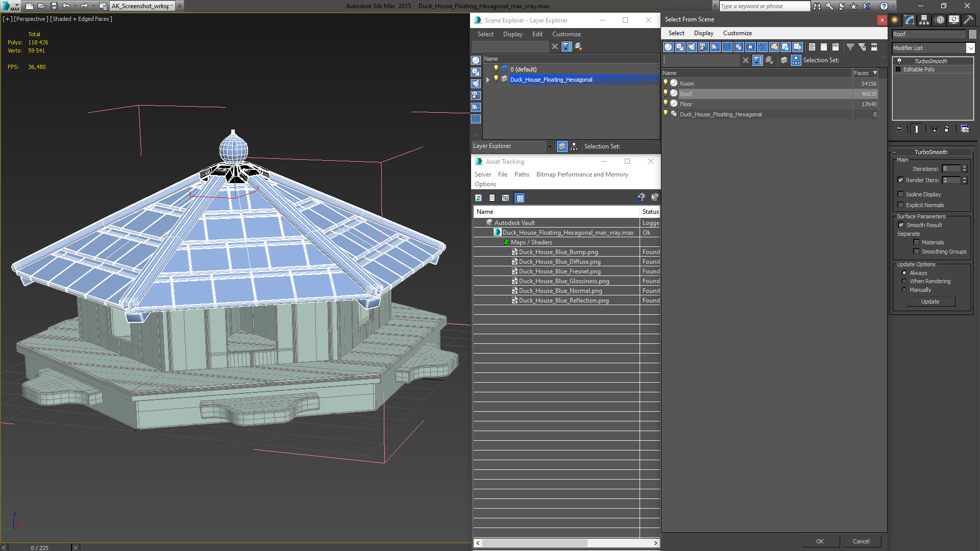Click the Roof object color swatch
Image resolution: width=980 pixels, height=551 pixels.
point(972,34)
